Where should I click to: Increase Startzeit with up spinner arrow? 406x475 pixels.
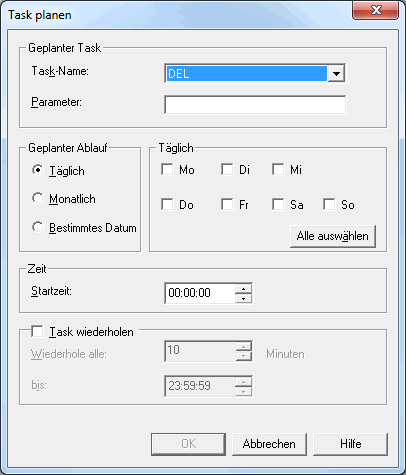pyautogui.click(x=243, y=289)
